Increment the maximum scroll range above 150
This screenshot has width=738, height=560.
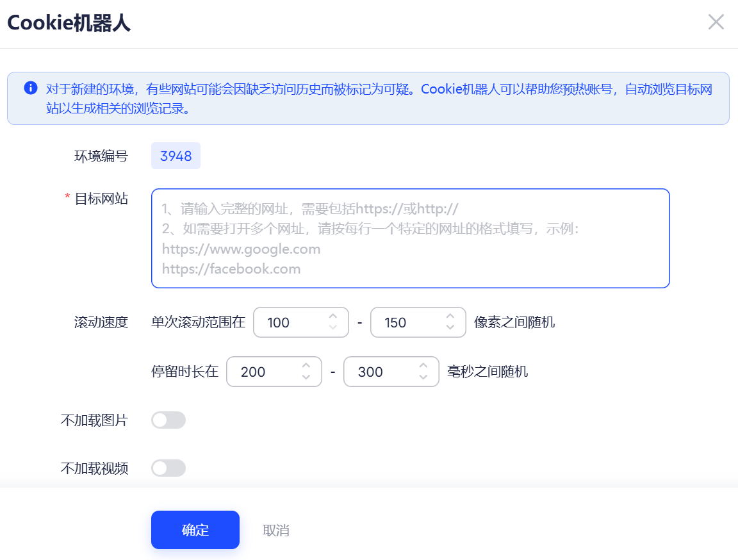(450, 317)
